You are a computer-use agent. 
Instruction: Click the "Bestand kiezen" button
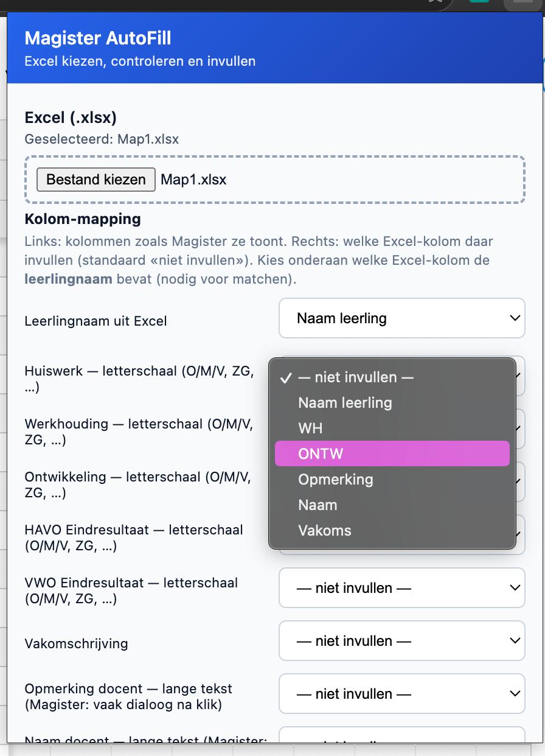tap(95, 180)
